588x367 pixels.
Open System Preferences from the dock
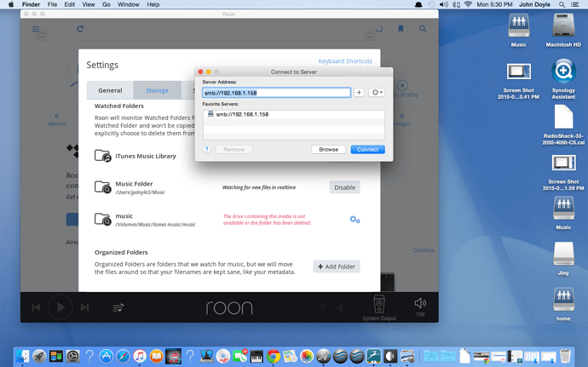tap(72, 356)
